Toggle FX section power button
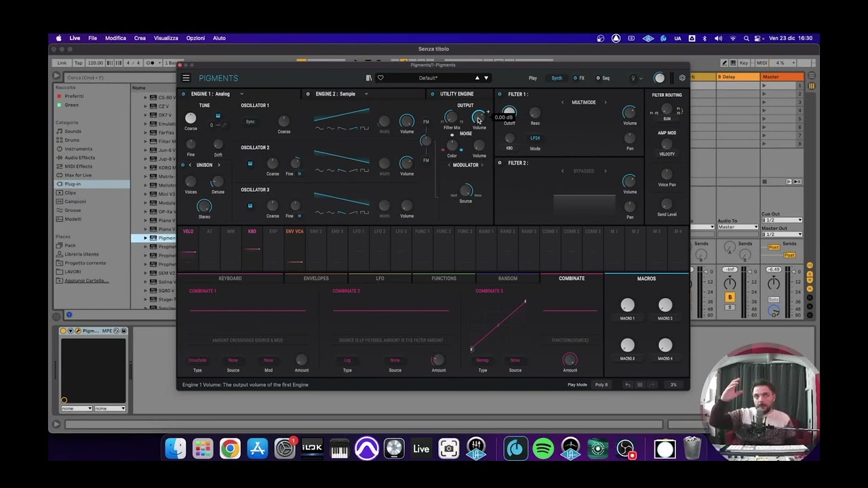 coord(575,78)
